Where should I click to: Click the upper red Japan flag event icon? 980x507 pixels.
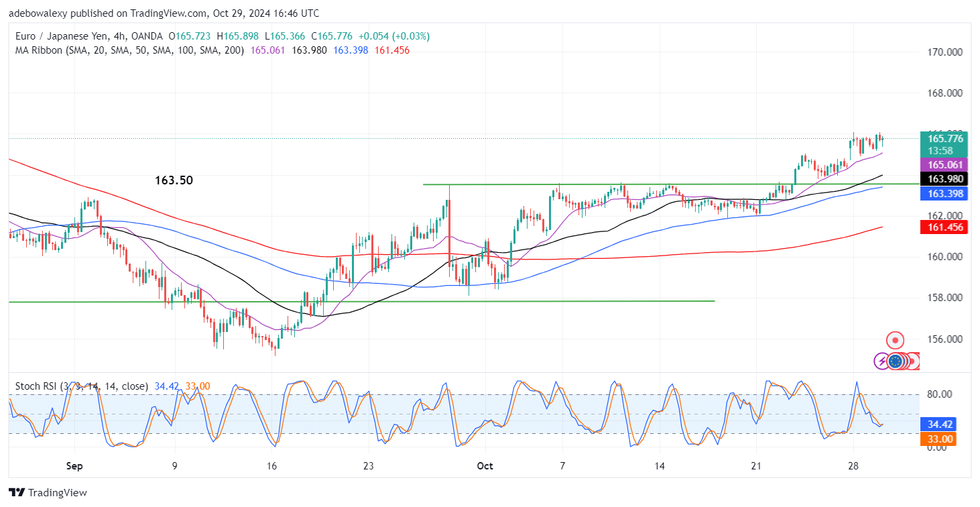pos(896,340)
